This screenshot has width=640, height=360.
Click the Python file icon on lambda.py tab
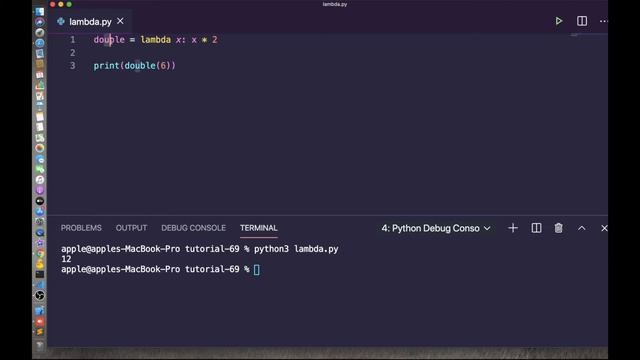coord(61,21)
